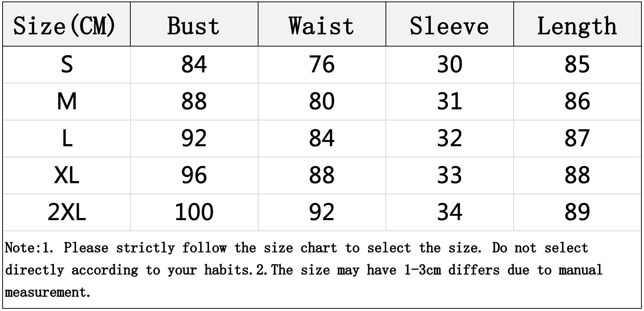Click bust value 84 for size S
Image resolution: width=644 pixels, height=311 pixels.
(194, 64)
